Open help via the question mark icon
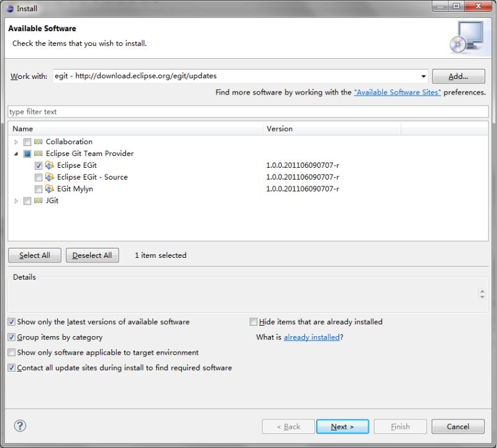The width and height of the screenshot is (497, 448). pos(20,426)
